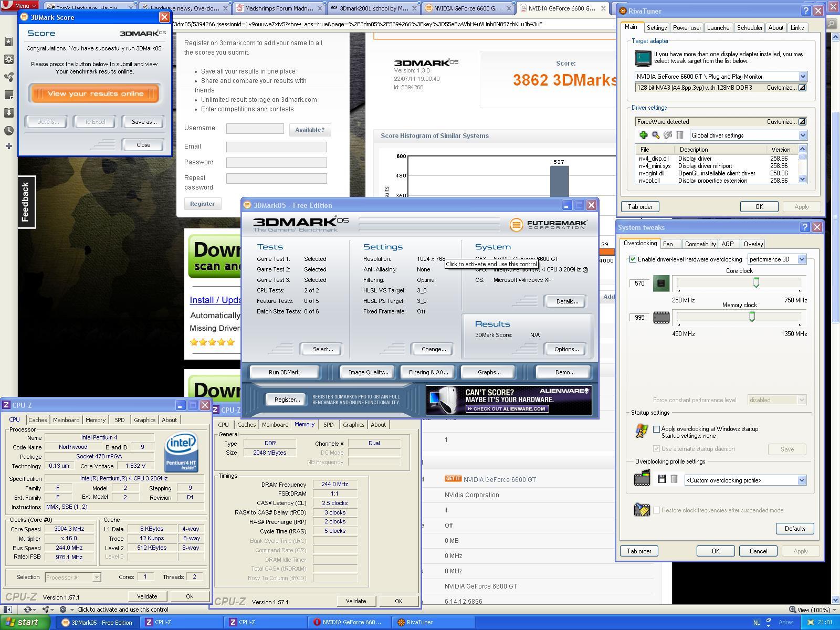Click the Customize triangle button next to NV43 adapter info
This screenshot has height=630, width=840.
click(x=802, y=88)
